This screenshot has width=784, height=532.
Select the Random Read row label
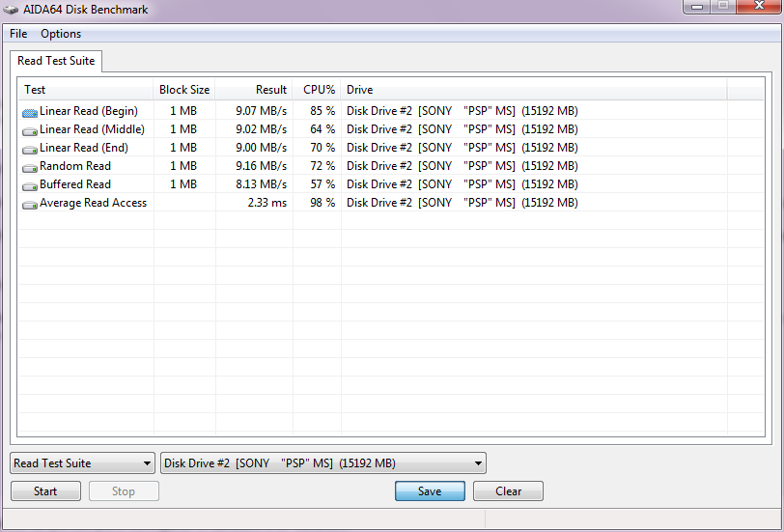click(x=75, y=166)
